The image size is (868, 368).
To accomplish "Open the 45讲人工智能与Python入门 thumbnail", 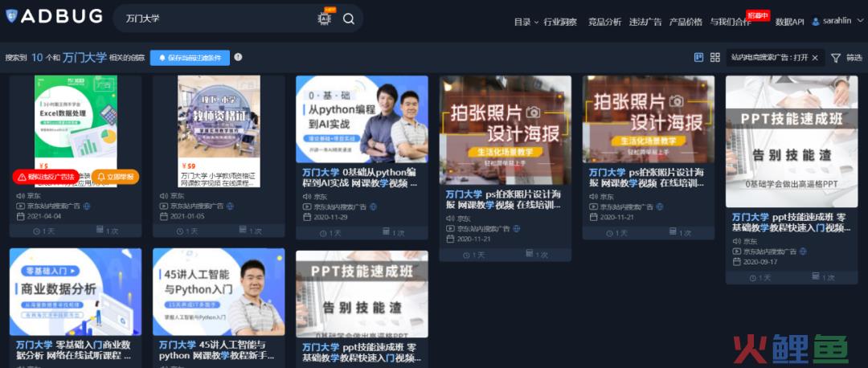I will 219,292.
